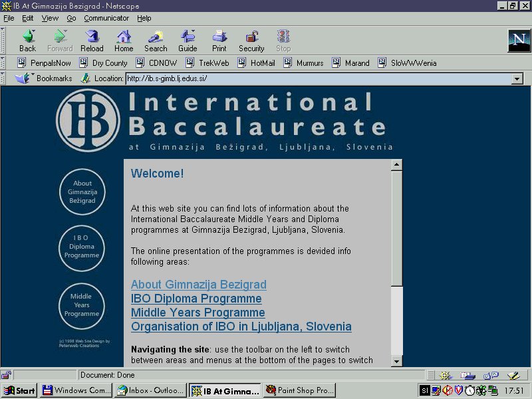Image resolution: width=532 pixels, height=399 pixels.
Task: Click Middle Years Programme circle button
Action: [82, 306]
